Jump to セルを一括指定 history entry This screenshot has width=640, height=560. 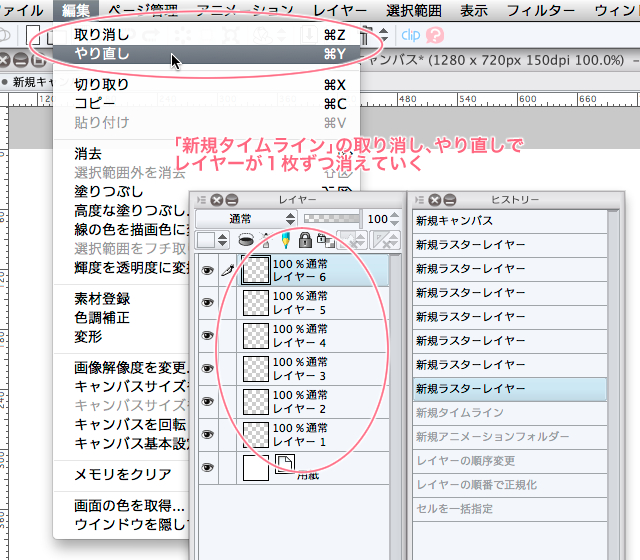(510, 509)
